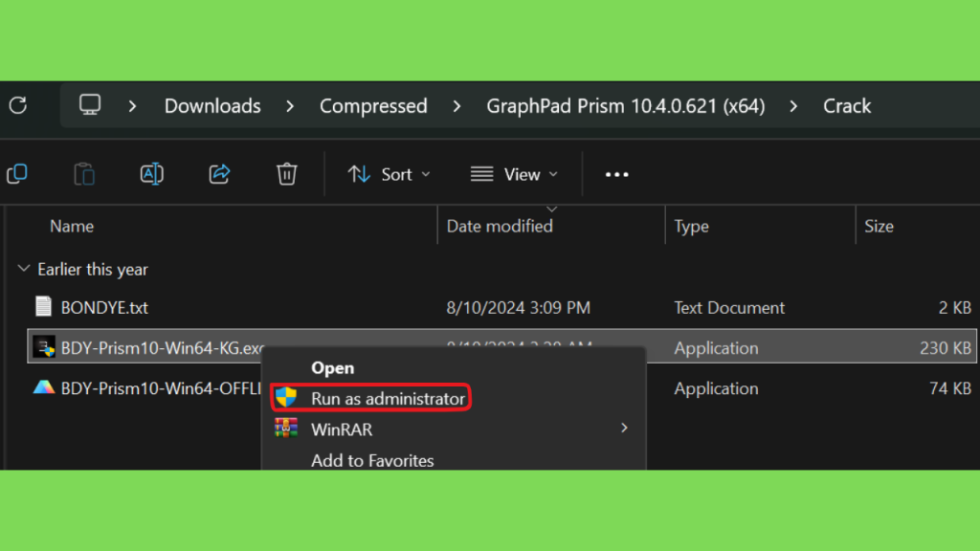Sort by Name column header
Image resolution: width=980 pixels, height=551 pixels.
coord(72,226)
